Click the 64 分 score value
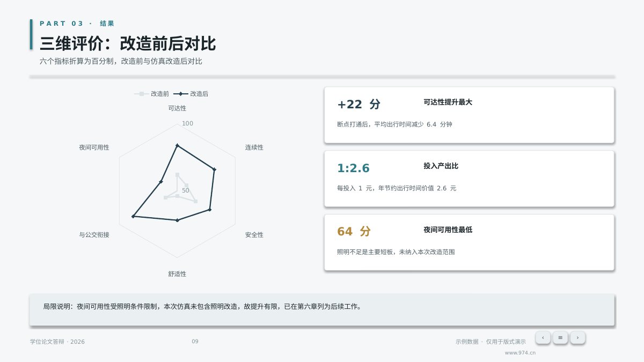Screen dimensions: 644x362 [x=354, y=232]
